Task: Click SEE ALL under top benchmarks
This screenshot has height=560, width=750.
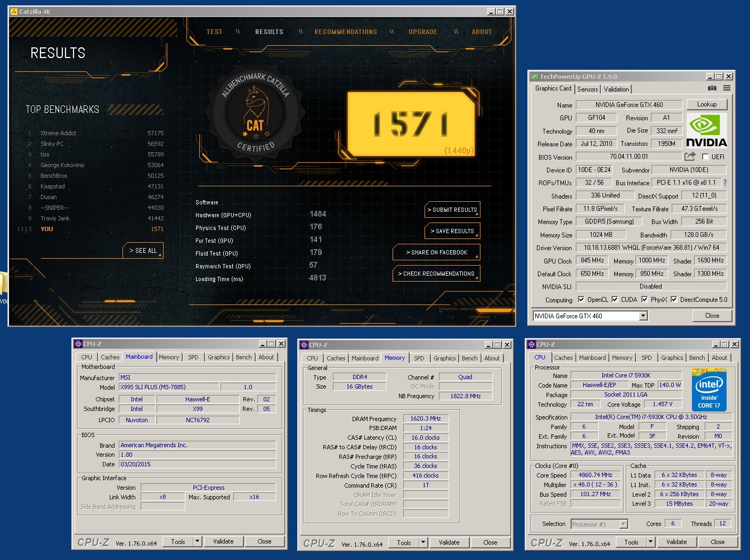Action: [143, 251]
